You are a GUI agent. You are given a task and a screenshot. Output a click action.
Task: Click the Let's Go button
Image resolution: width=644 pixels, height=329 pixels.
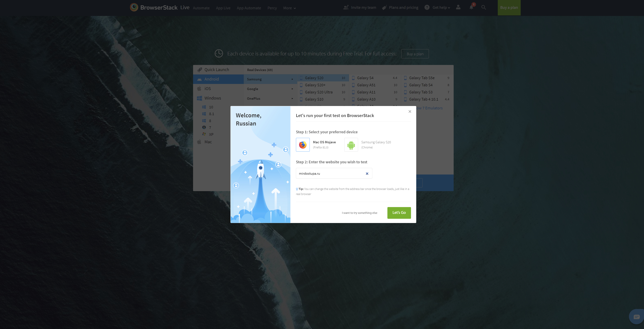click(399, 213)
